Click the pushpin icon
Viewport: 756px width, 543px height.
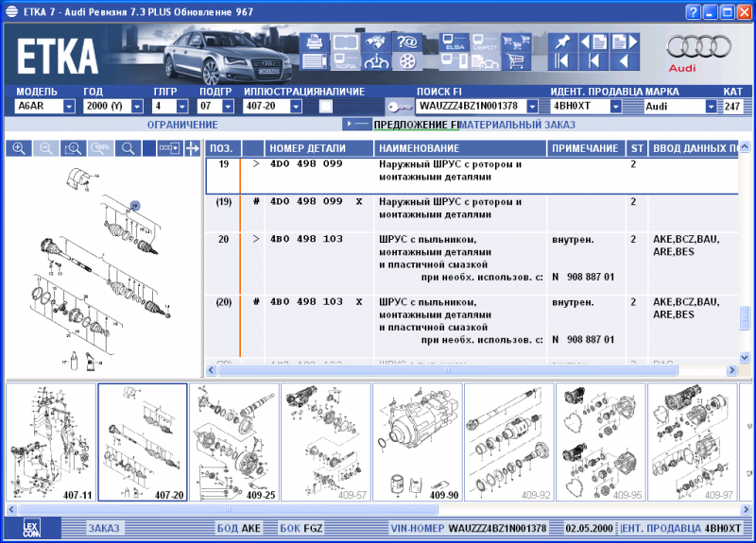(562, 42)
